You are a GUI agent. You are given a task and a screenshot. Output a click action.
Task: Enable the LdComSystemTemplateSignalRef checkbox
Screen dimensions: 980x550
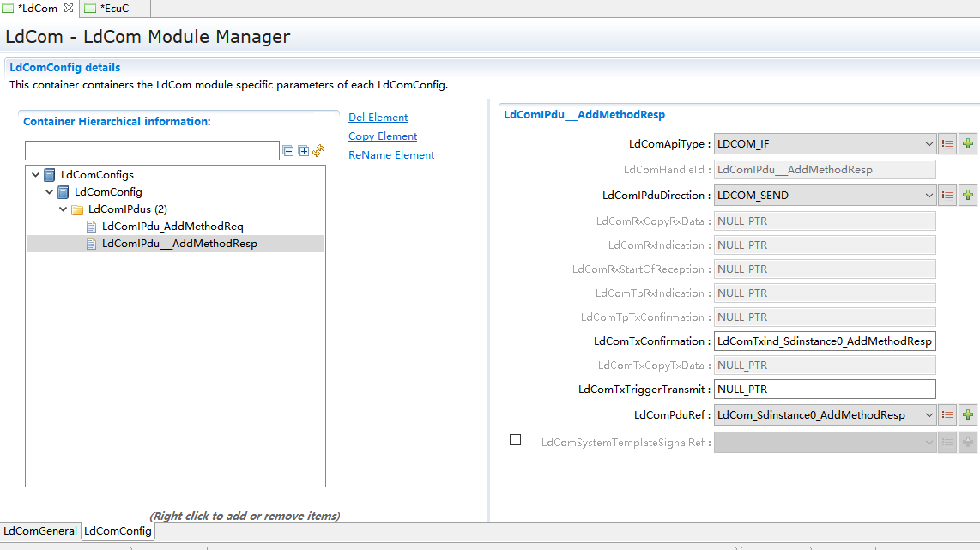coord(515,440)
